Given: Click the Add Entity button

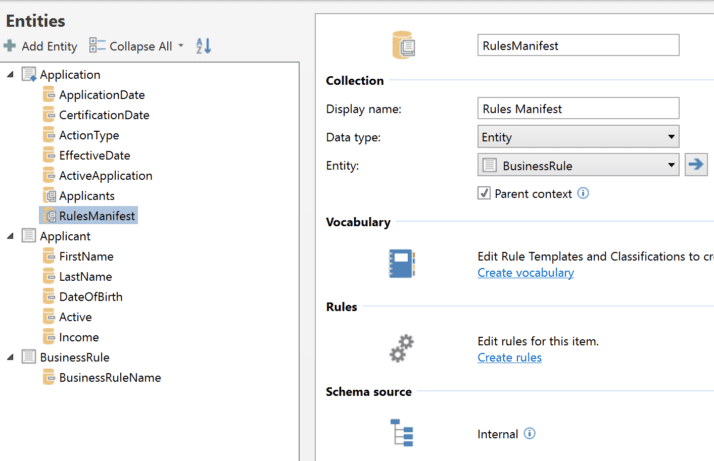Looking at the screenshot, I should pos(40,46).
